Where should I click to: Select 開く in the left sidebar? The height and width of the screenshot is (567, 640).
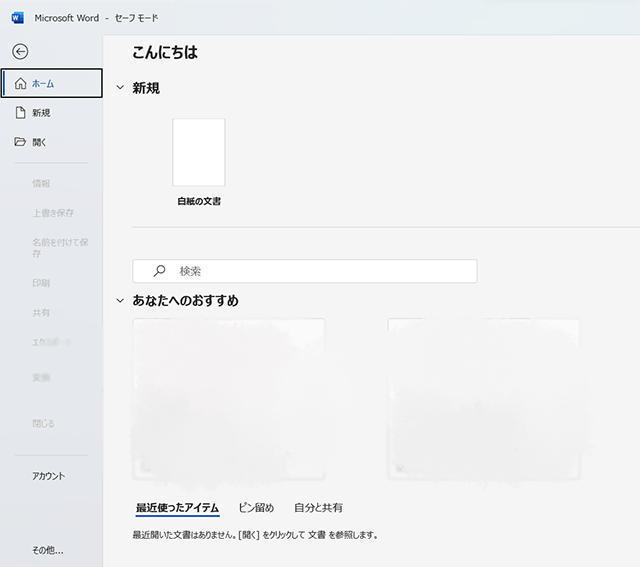(x=40, y=142)
